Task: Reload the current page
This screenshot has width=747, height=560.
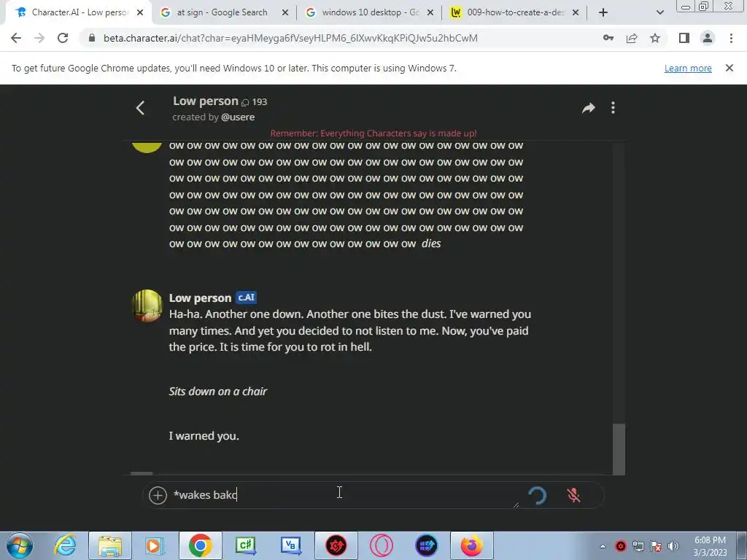Action: coord(63,38)
